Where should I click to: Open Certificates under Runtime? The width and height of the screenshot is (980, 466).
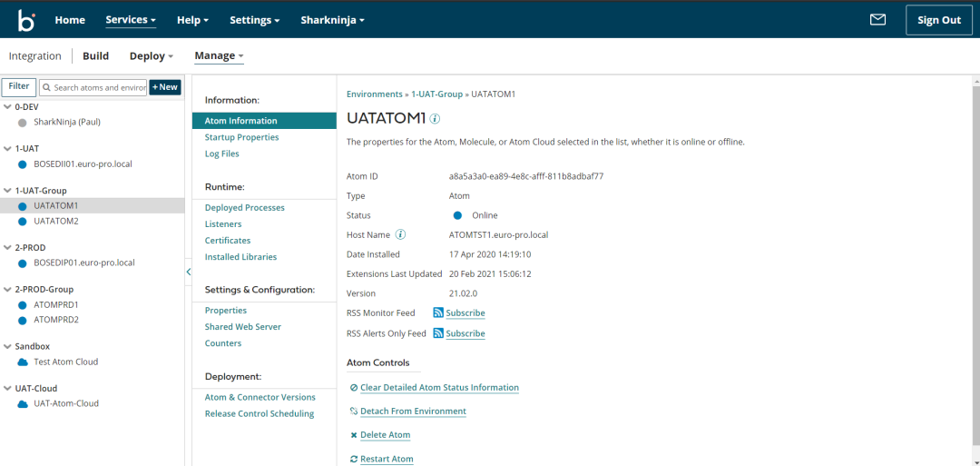(x=228, y=240)
